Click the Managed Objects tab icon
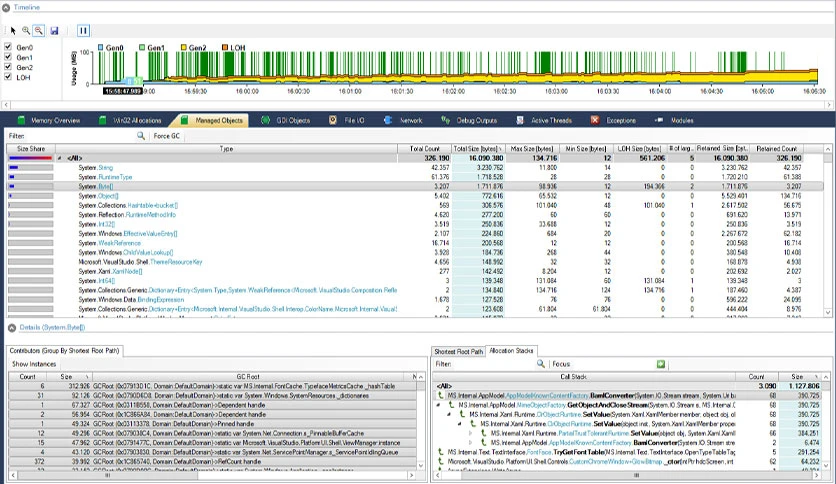Image resolution: width=836 pixels, height=484 pixels. (184, 120)
